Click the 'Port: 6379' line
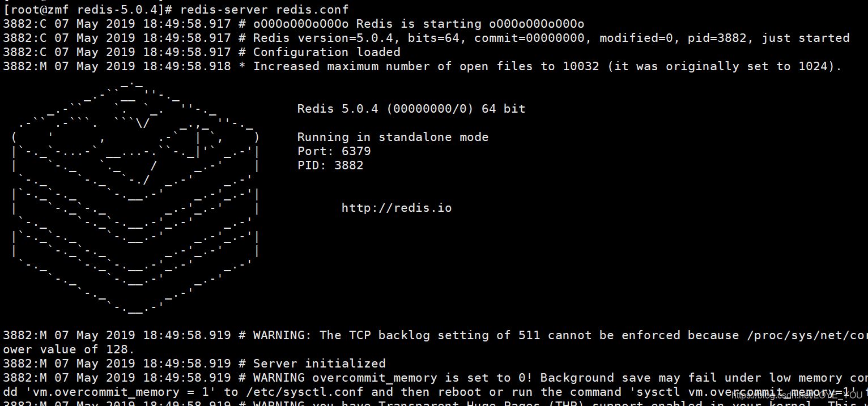This screenshot has width=868, height=406. pyautogui.click(x=334, y=151)
